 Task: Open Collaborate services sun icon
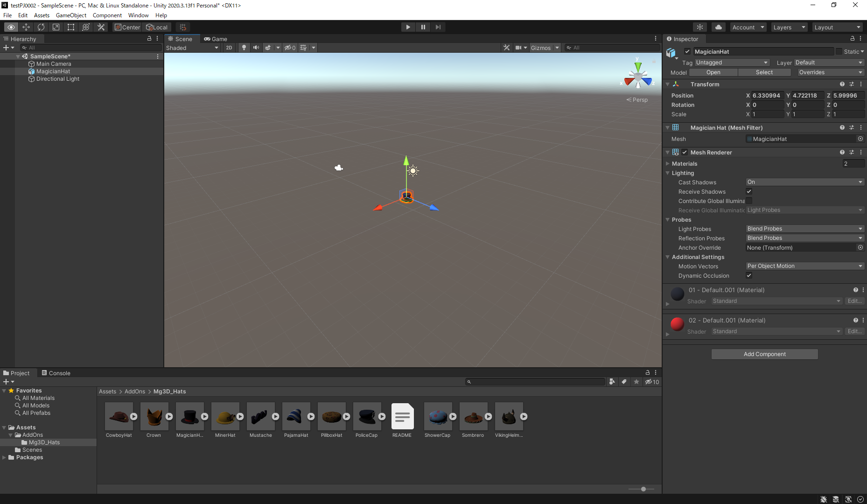(700, 27)
